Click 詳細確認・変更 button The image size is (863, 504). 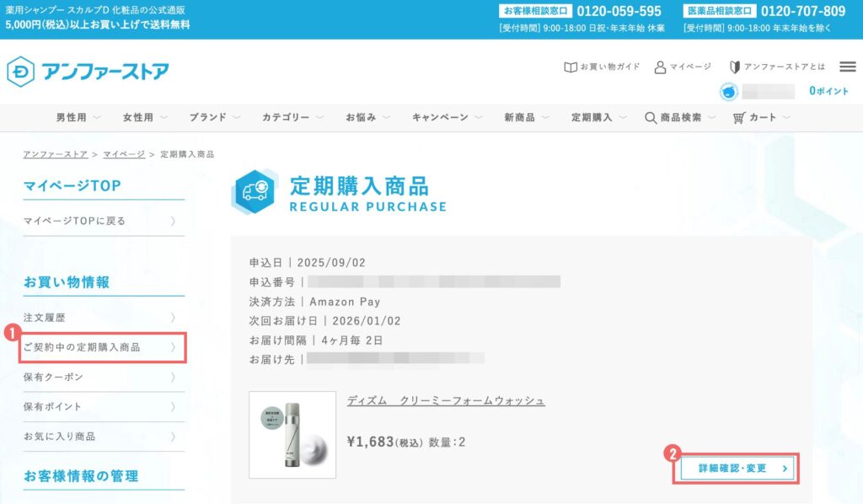coord(737,469)
